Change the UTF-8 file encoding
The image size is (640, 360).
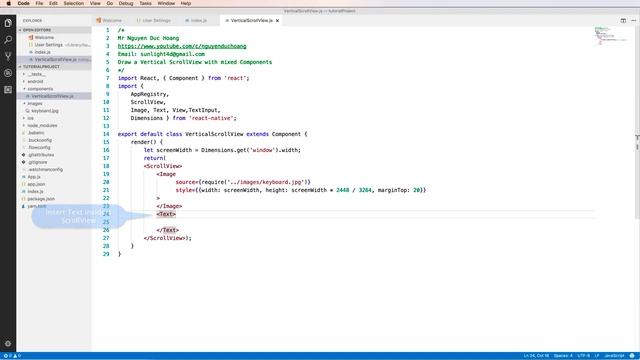tap(584, 356)
